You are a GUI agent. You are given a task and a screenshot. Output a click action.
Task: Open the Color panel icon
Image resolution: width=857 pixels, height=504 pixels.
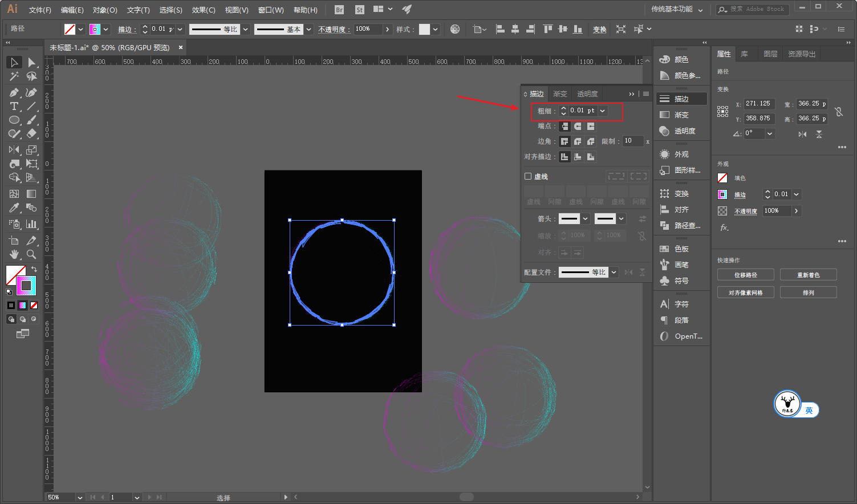pyautogui.click(x=664, y=59)
